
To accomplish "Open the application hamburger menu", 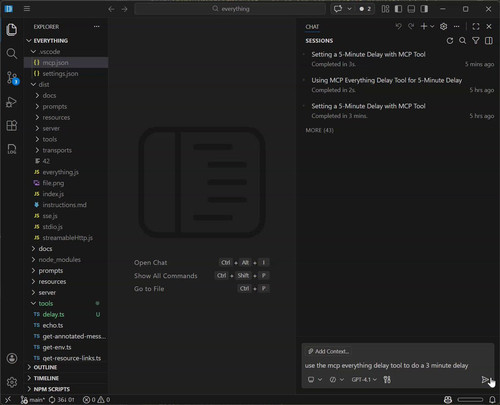I will pos(27,9).
